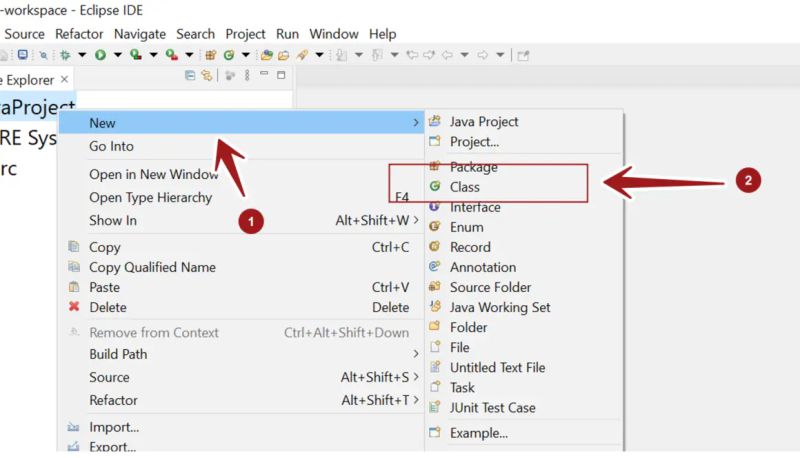Open the Debug dropdown arrow
This screenshot has height=458, width=800.
tap(82, 55)
